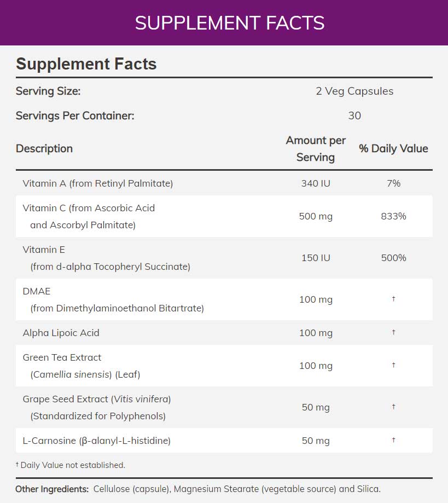Select the Vitamin E row description

[106, 258]
